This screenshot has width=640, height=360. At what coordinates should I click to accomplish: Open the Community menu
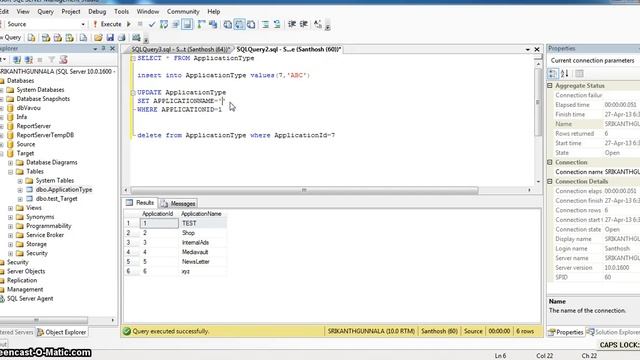click(183, 11)
